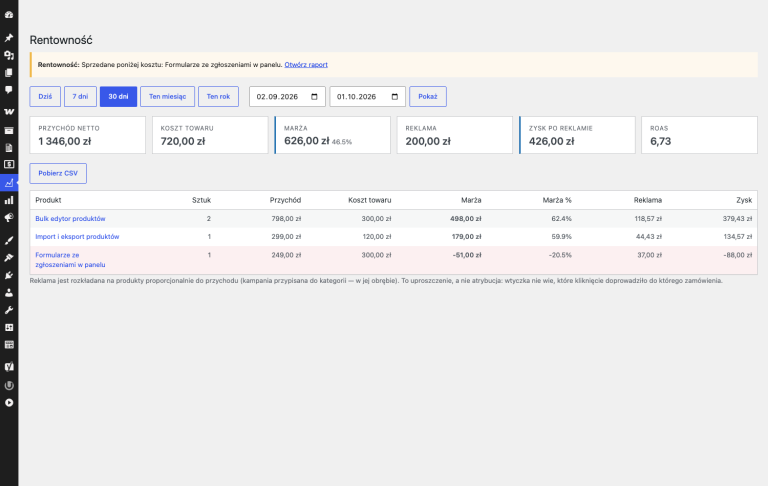The width and height of the screenshot is (768, 486).
Task: Open the Yoast SEO sidebar icon
Action: [9, 366]
